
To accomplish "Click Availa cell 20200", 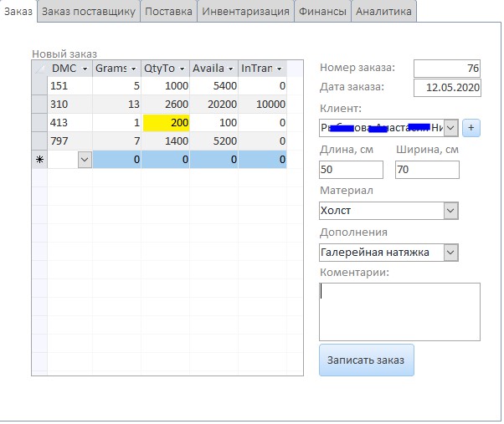I will pyautogui.click(x=214, y=104).
